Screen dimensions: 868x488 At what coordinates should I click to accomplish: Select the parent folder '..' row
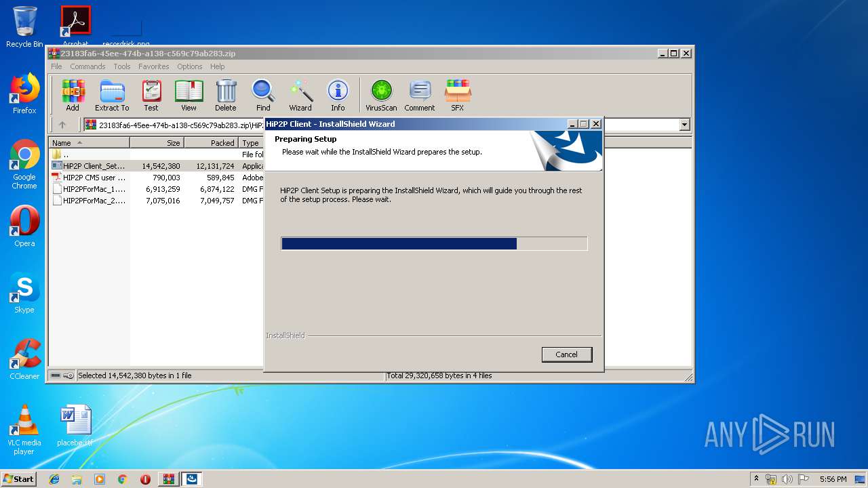click(156, 155)
